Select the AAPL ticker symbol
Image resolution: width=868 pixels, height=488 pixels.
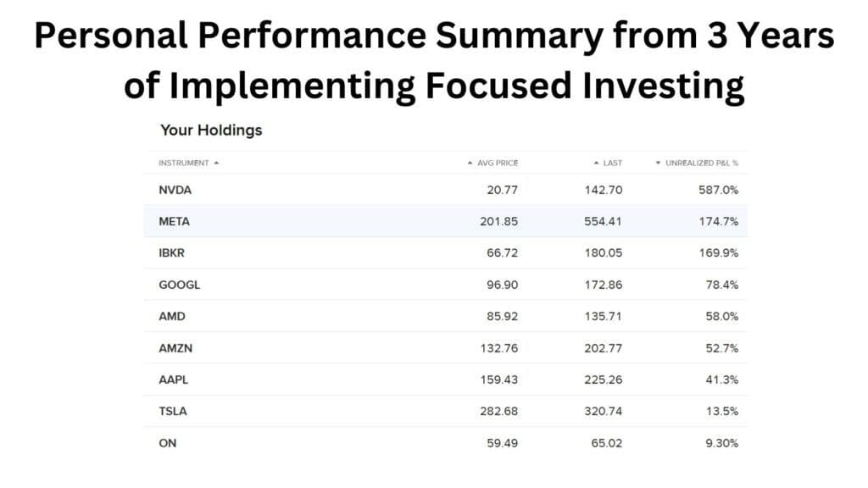(174, 380)
